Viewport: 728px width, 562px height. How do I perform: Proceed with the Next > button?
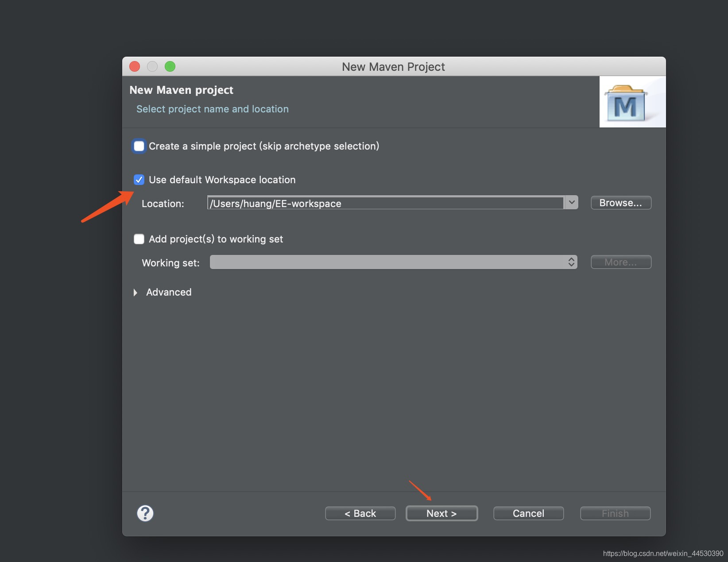441,513
